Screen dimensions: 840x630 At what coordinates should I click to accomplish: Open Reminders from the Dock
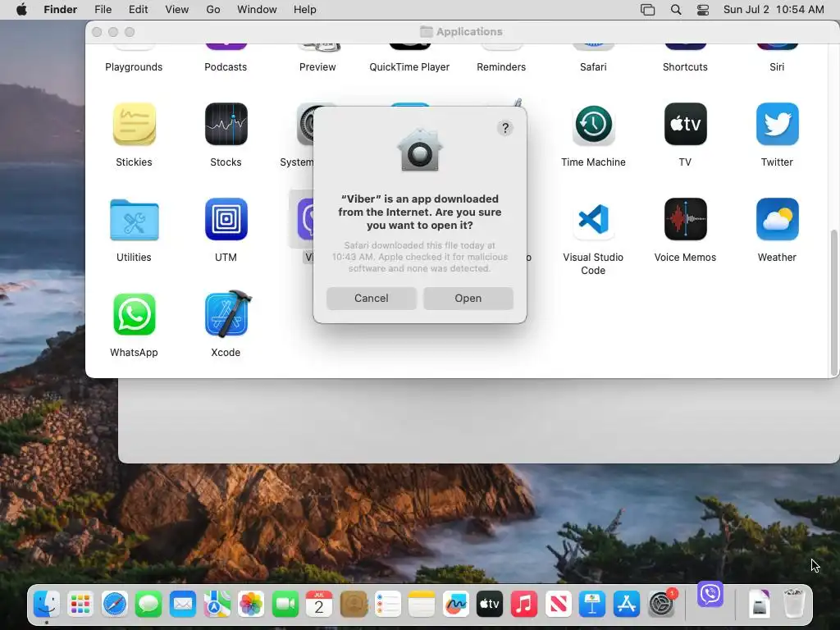click(387, 605)
